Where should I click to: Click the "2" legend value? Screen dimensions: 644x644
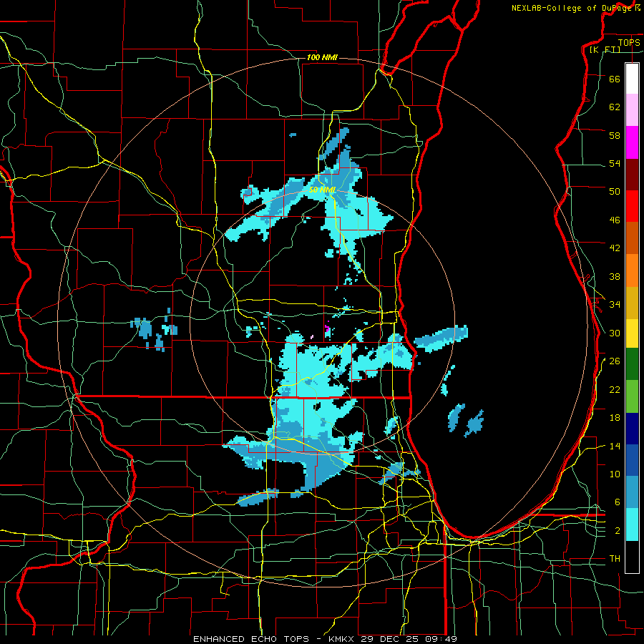(618, 531)
